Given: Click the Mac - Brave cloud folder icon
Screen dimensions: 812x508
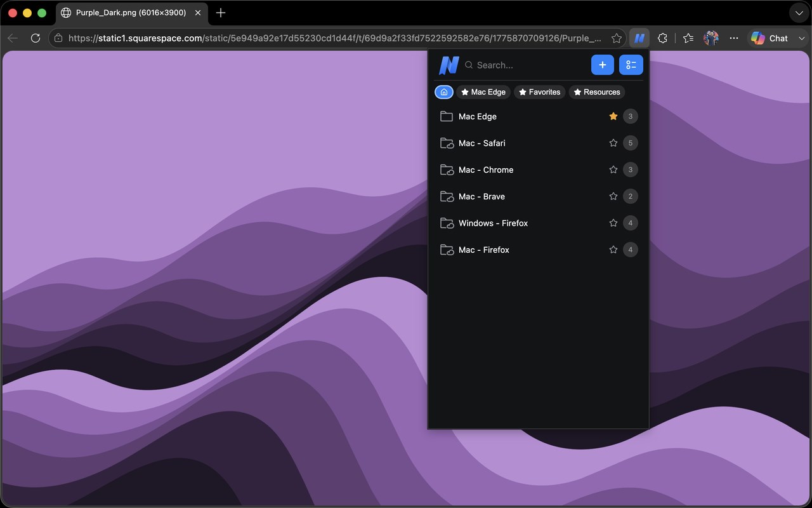Looking at the screenshot, I should [x=447, y=196].
